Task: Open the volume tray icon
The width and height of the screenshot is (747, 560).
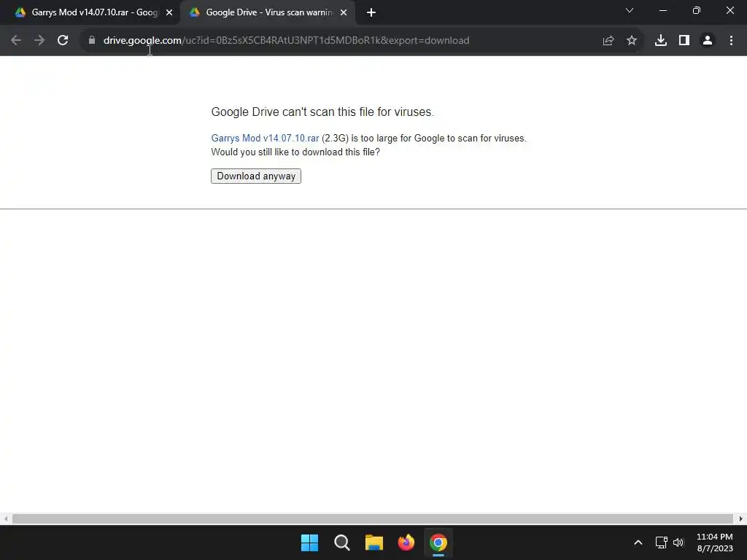Action: pyautogui.click(x=678, y=542)
